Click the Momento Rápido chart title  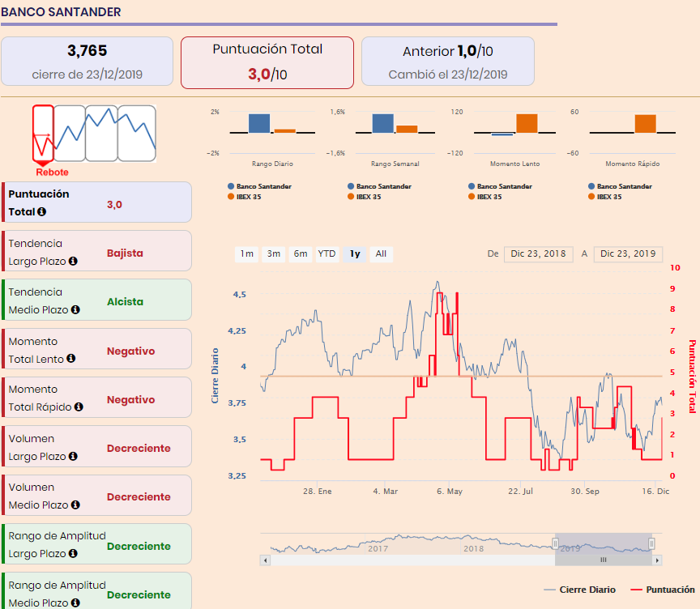click(632, 164)
